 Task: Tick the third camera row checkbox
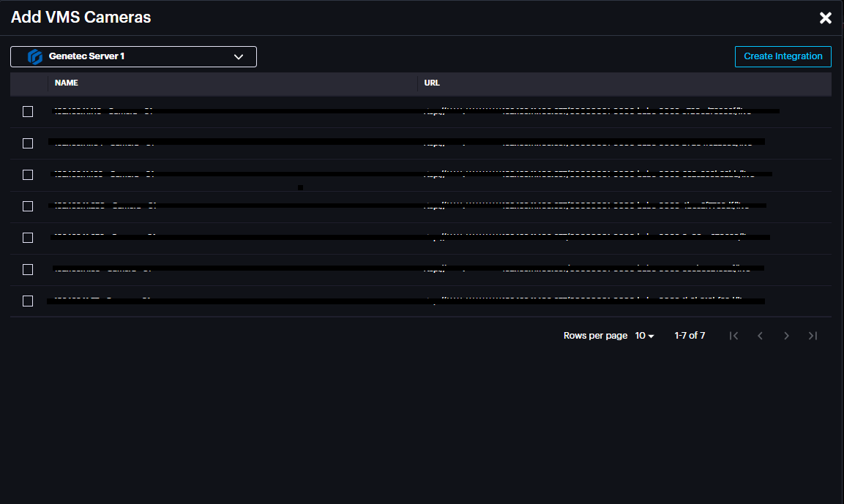tap(28, 175)
